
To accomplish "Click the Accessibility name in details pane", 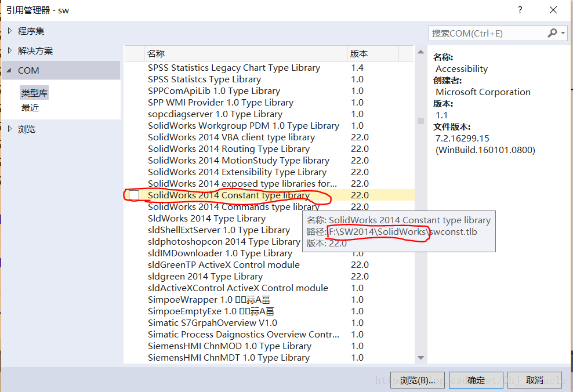I will 462,68.
